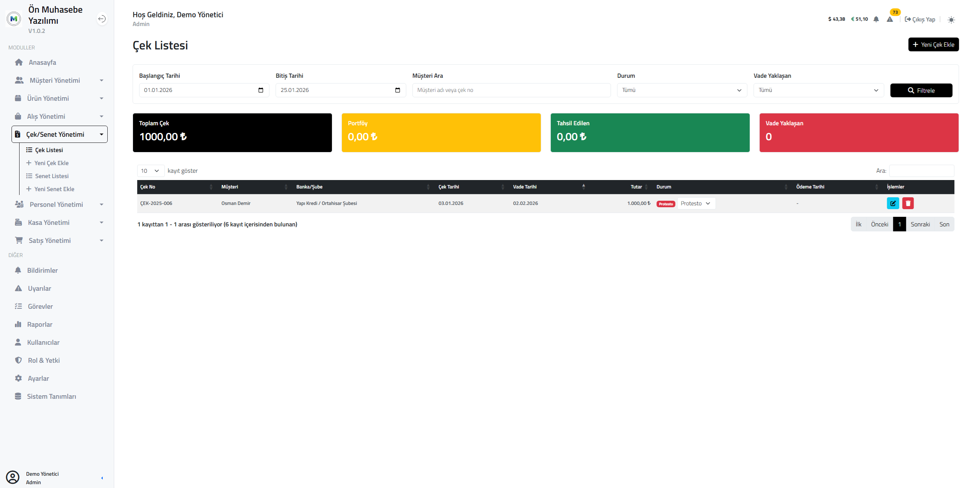
Task: Click the Raporlar chart icon in sidebar
Action: point(18,324)
